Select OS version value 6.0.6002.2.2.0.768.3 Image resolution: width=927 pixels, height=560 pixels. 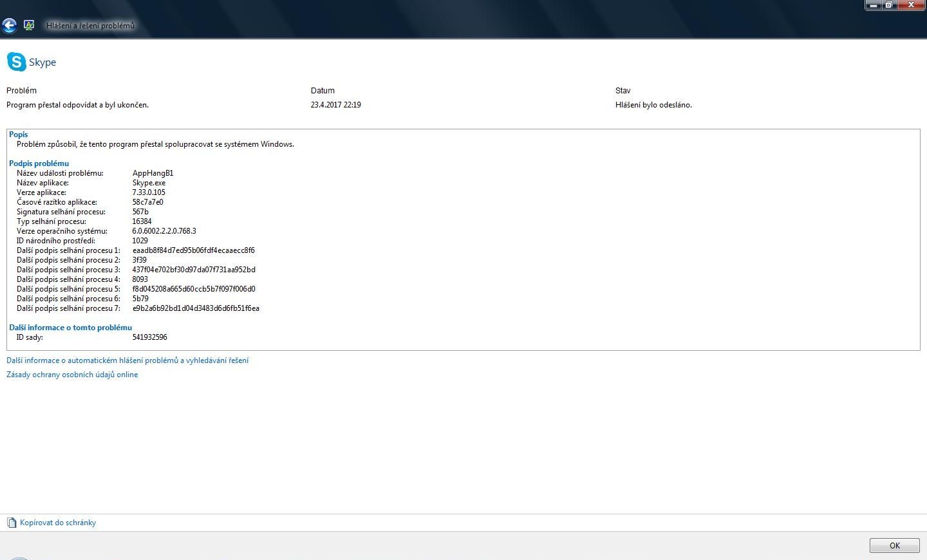tap(164, 231)
